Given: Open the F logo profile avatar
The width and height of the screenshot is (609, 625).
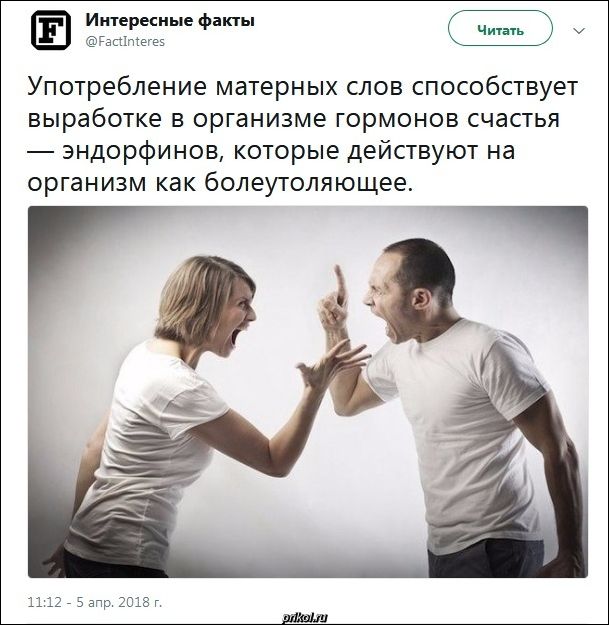Looking at the screenshot, I should tap(51, 30).
